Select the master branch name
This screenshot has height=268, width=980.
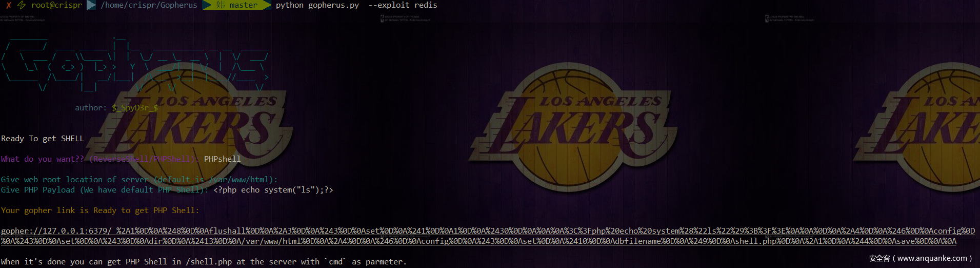[x=244, y=5]
